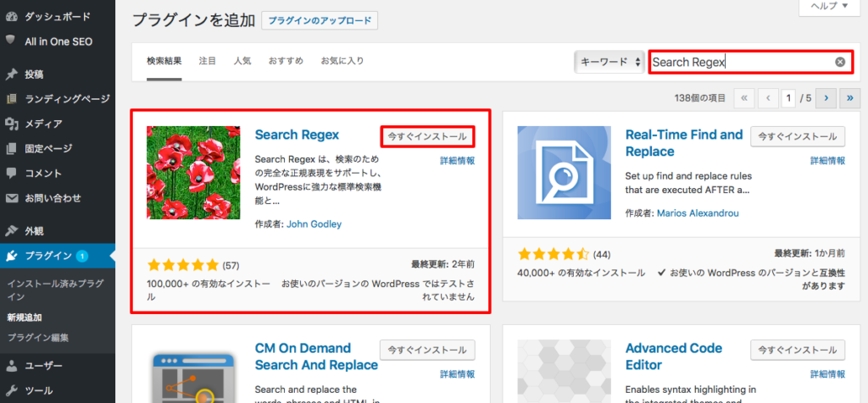Select the 新規追加 submenu item
Viewport: 868px width, 403px height.
click(25, 317)
